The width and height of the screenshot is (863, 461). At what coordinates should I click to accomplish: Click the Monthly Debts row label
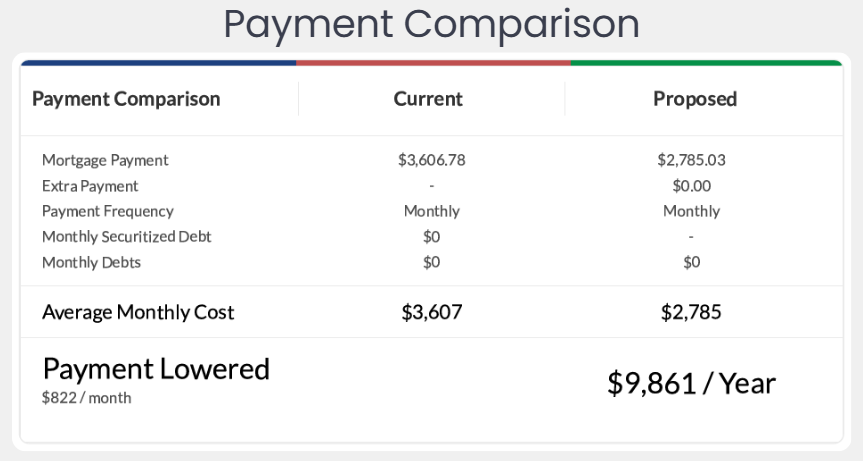click(91, 262)
